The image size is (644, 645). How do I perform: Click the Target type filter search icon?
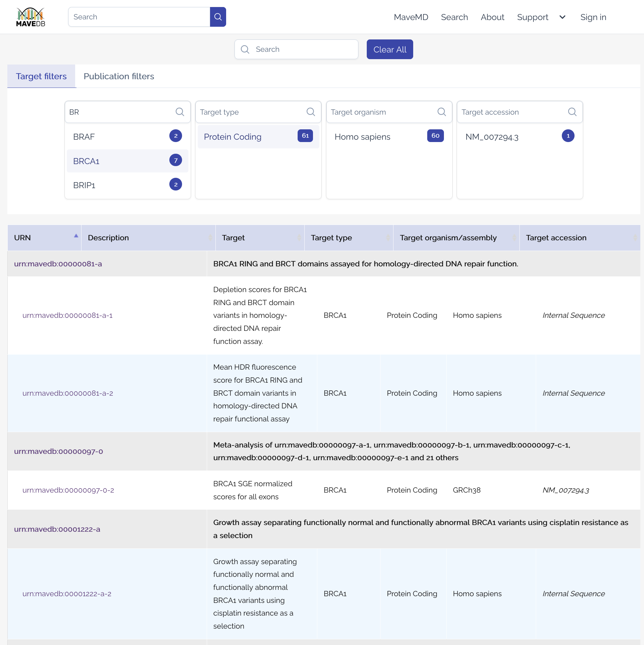click(x=311, y=112)
